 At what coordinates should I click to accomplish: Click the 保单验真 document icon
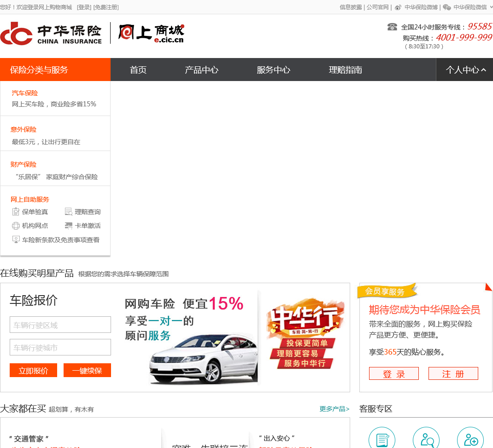15,212
